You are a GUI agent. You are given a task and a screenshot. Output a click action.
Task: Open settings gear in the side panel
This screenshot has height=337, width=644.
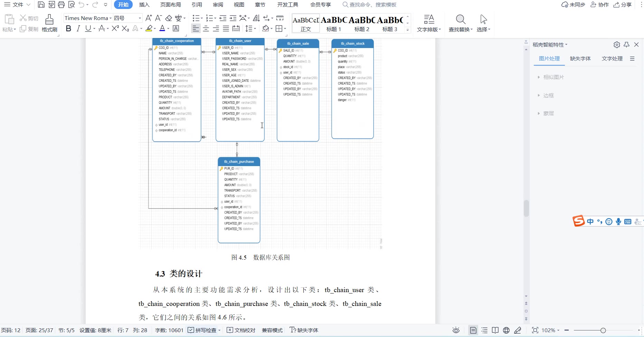617,45
